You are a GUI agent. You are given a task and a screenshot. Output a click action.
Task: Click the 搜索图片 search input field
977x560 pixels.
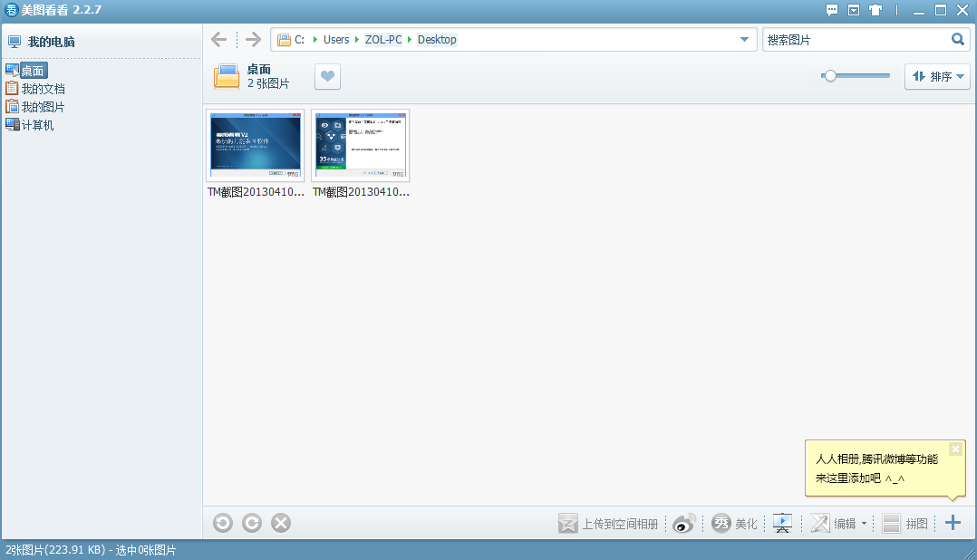(x=855, y=40)
